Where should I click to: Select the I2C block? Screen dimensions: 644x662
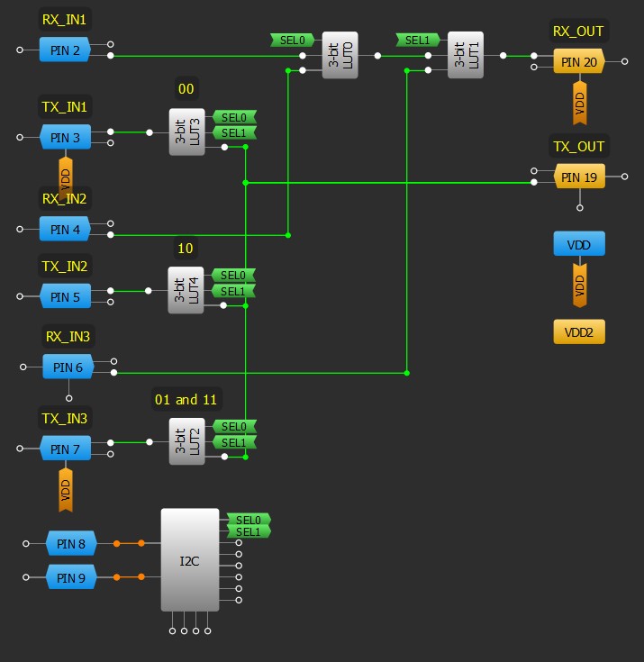click(x=189, y=560)
